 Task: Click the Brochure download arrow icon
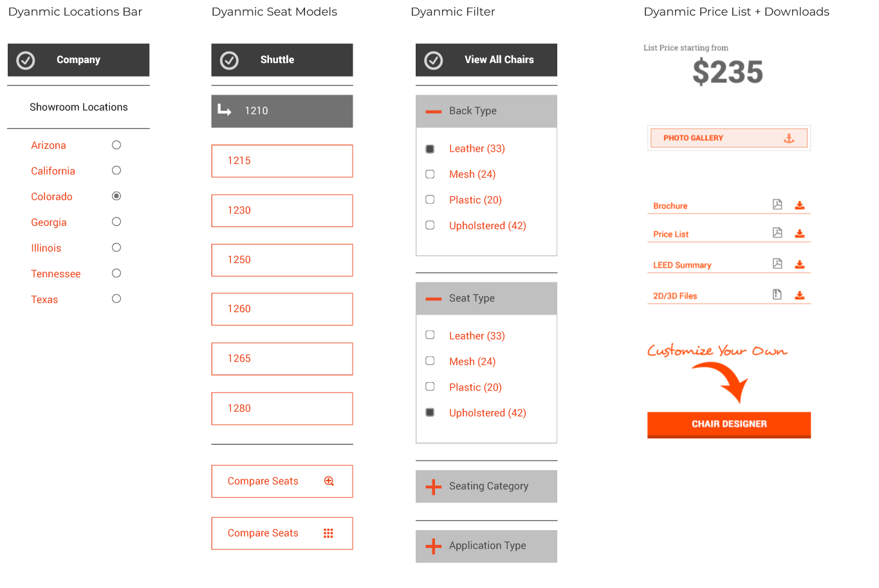(799, 205)
